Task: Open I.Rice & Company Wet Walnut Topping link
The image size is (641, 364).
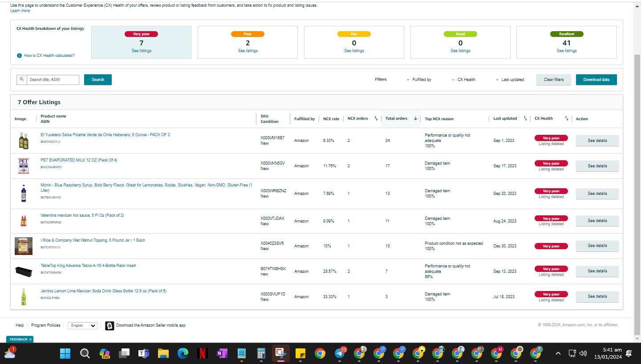Action: (x=93, y=240)
